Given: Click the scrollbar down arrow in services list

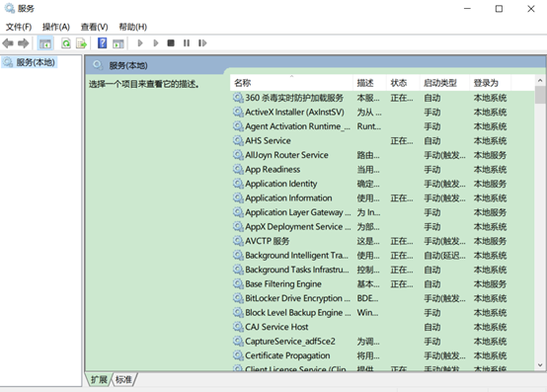Looking at the screenshot, I should pyautogui.click(x=540, y=365).
